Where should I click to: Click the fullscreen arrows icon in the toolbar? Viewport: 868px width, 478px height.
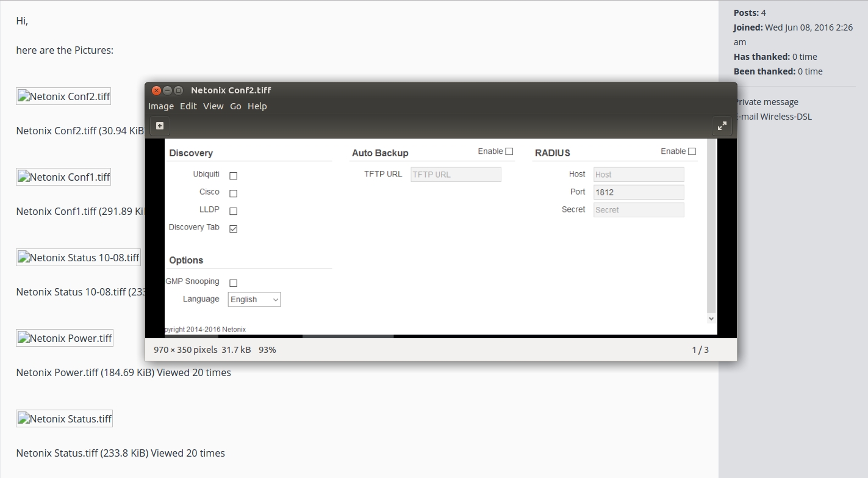pos(722,126)
